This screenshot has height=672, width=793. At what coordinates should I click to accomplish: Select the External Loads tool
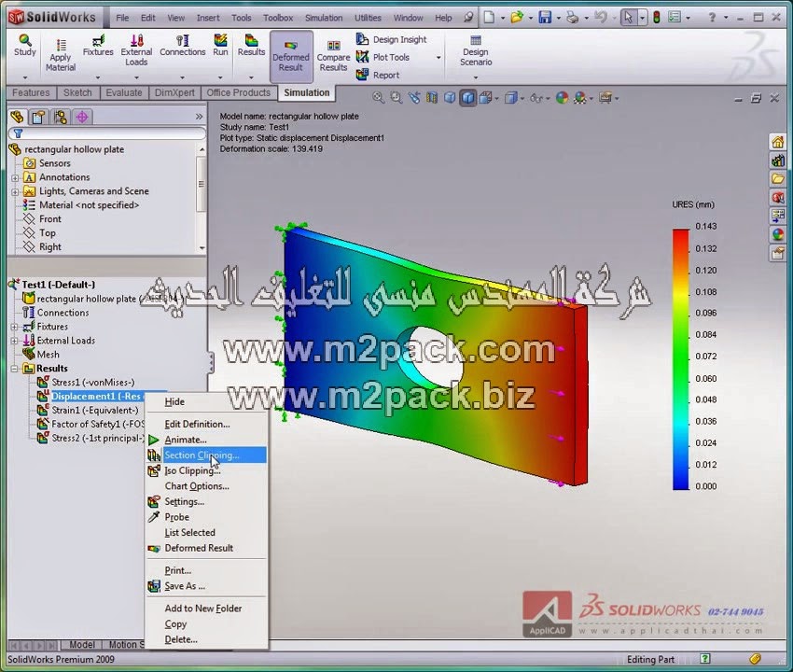(x=136, y=50)
